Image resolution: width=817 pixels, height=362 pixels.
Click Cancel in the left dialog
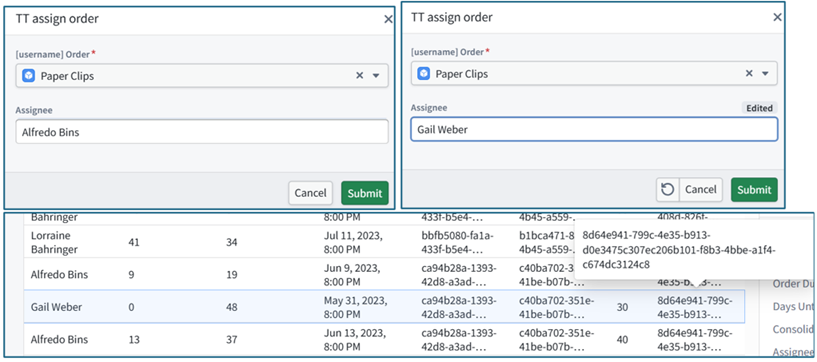(311, 193)
